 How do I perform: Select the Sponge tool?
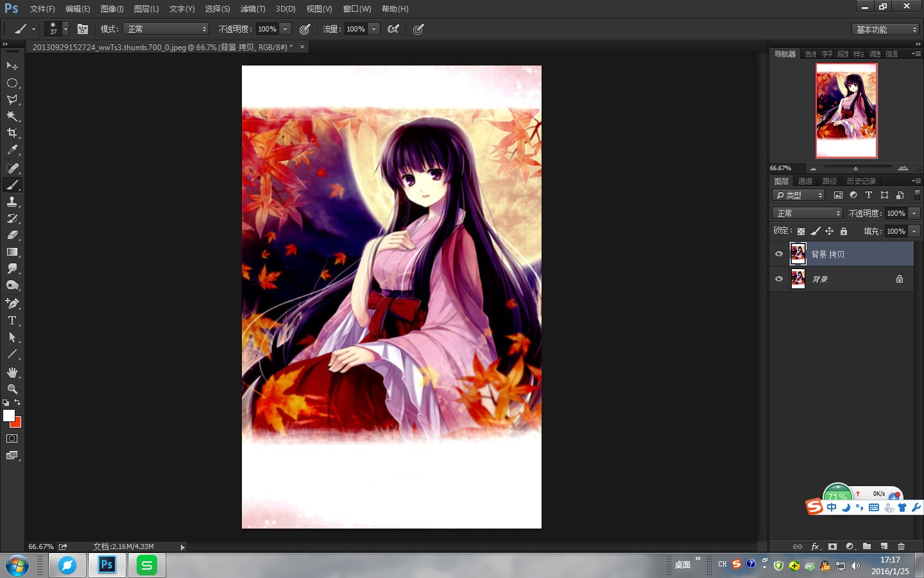(x=12, y=285)
